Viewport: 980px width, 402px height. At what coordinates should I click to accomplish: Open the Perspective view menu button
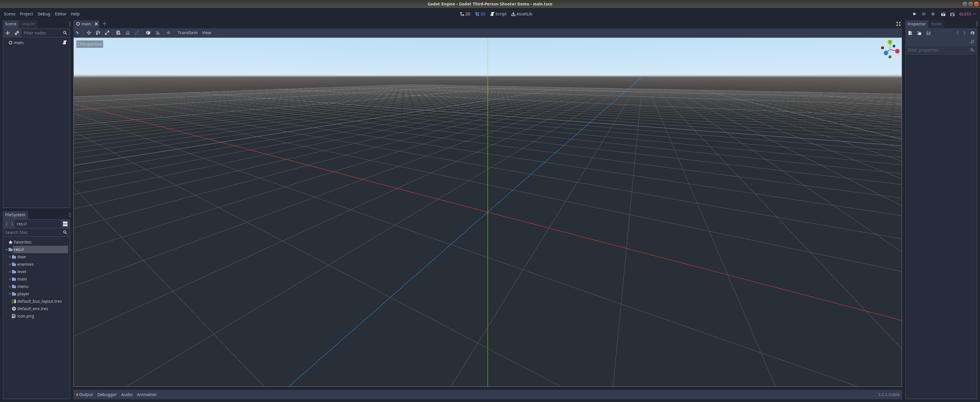click(x=90, y=44)
